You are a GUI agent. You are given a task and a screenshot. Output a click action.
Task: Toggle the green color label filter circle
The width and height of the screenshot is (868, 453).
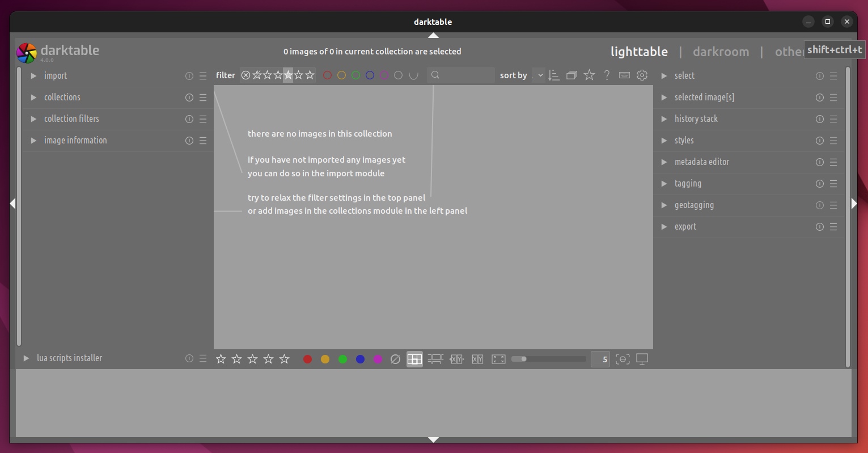[355, 75]
